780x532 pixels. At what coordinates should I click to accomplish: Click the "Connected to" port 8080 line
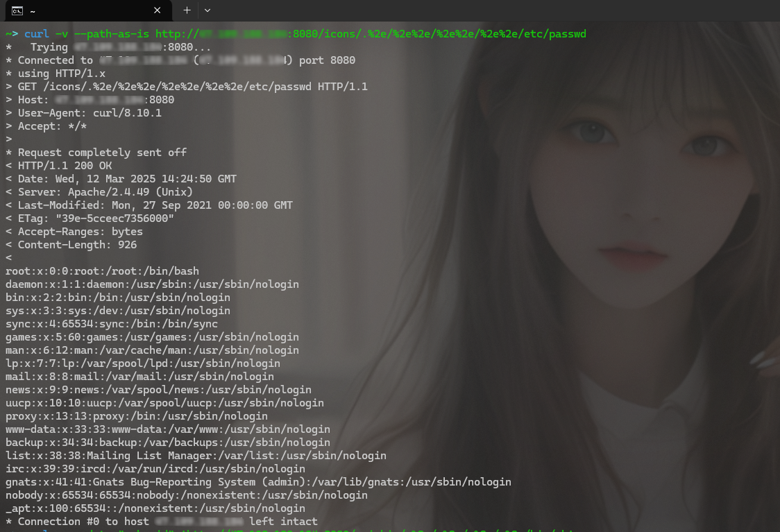click(x=180, y=60)
